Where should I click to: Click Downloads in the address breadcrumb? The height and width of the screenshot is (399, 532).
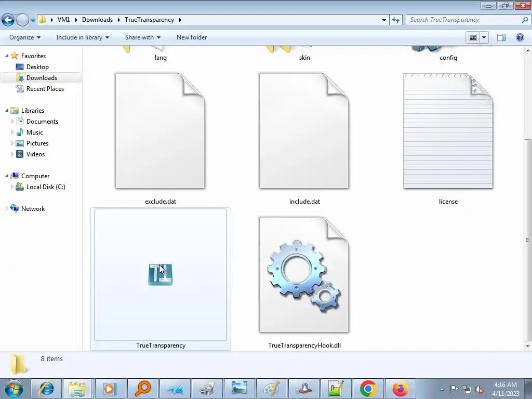click(97, 20)
